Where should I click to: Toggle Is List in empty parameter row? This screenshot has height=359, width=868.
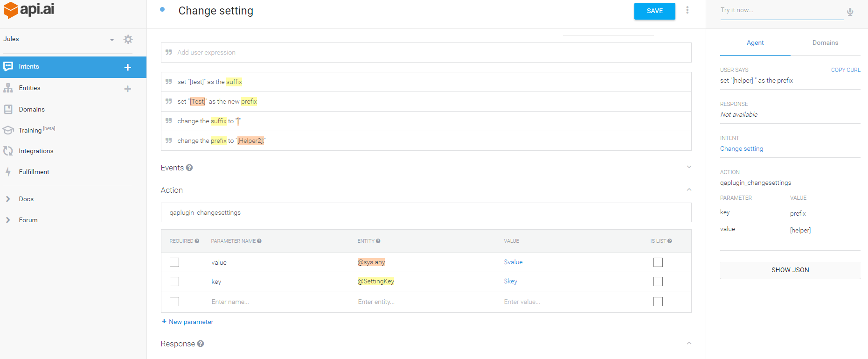pos(658,302)
